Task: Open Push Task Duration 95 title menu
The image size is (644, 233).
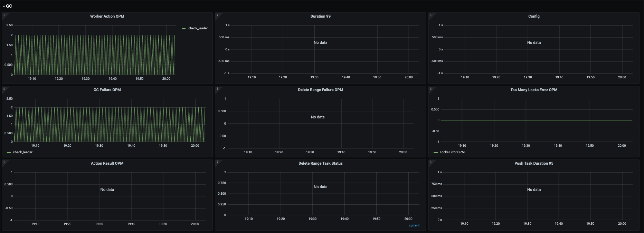Action: (534, 163)
